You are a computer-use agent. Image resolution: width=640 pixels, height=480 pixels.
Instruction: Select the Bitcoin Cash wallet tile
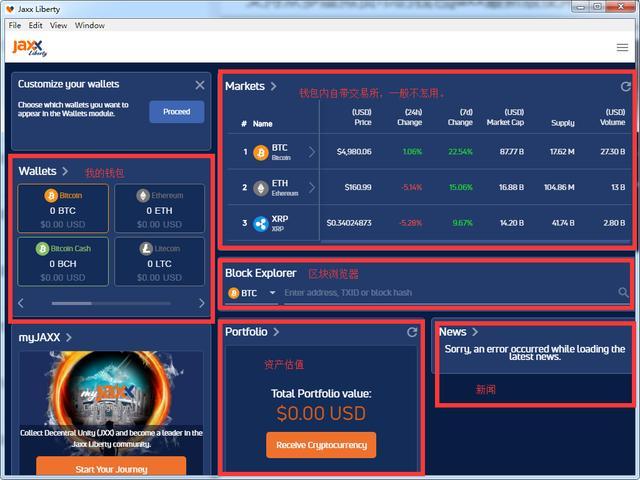pos(63,261)
